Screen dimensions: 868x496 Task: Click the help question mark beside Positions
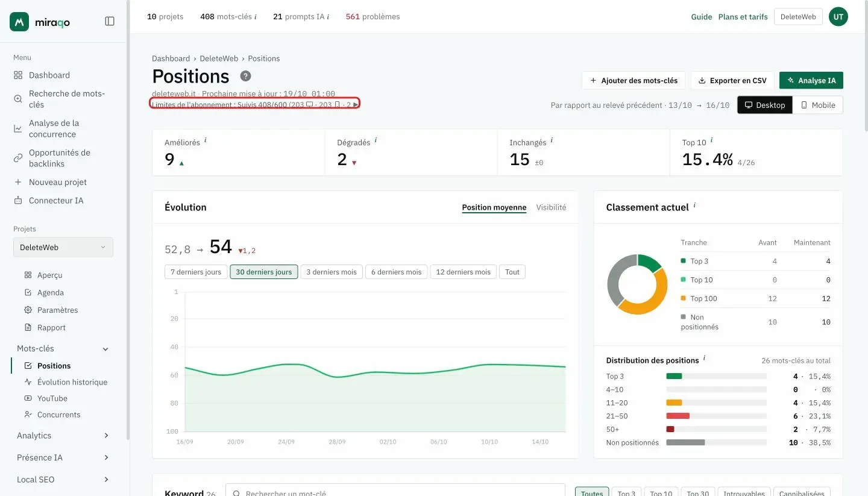[245, 76]
